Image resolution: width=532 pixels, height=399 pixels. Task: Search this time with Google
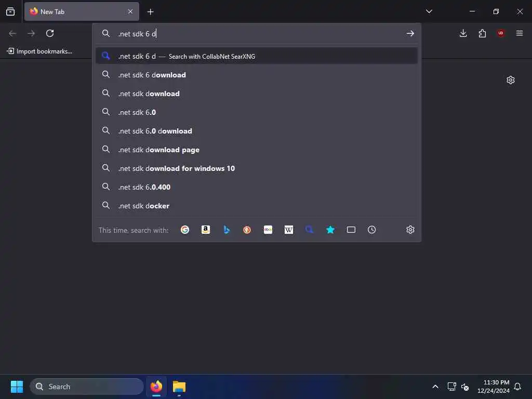[x=185, y=230]
